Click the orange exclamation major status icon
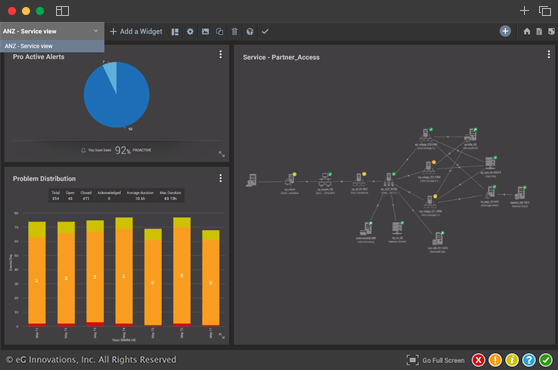 (x=495, y=360)
